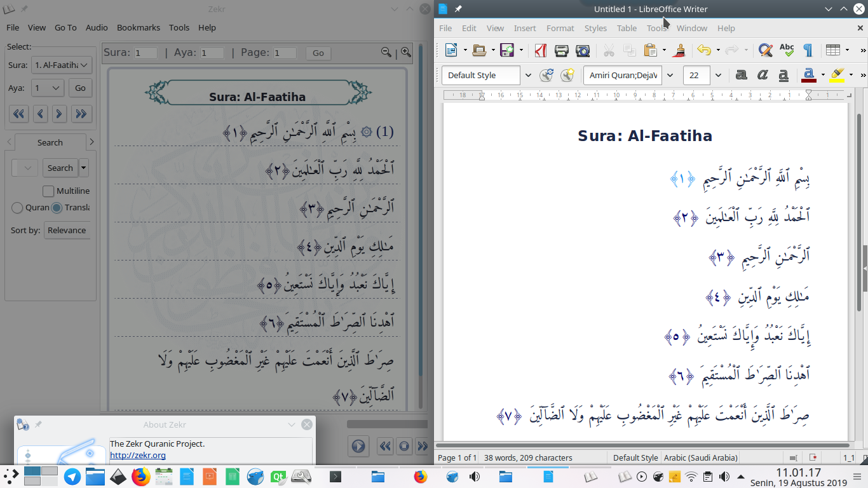Click the Wi-Fi network icon in system tray

point(691,476)
